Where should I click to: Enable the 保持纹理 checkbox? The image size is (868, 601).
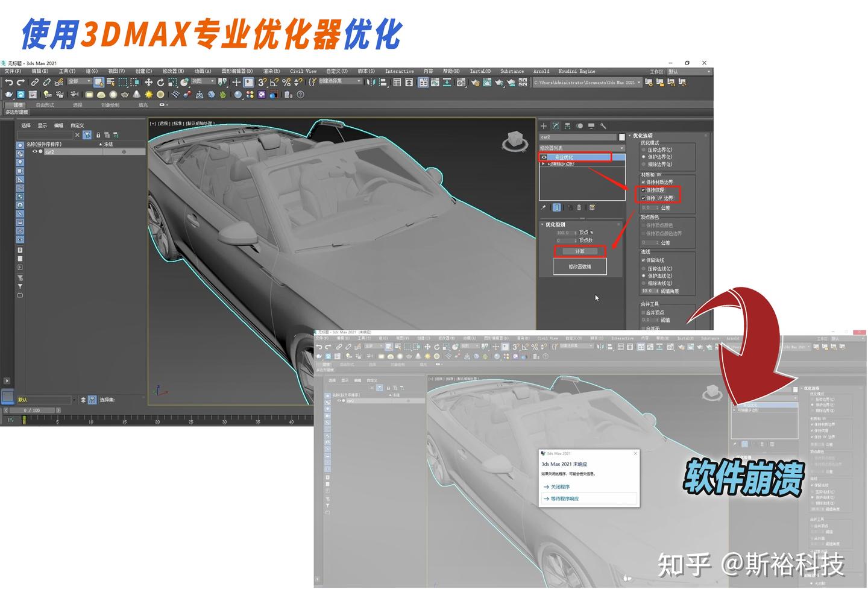[643, 190]
